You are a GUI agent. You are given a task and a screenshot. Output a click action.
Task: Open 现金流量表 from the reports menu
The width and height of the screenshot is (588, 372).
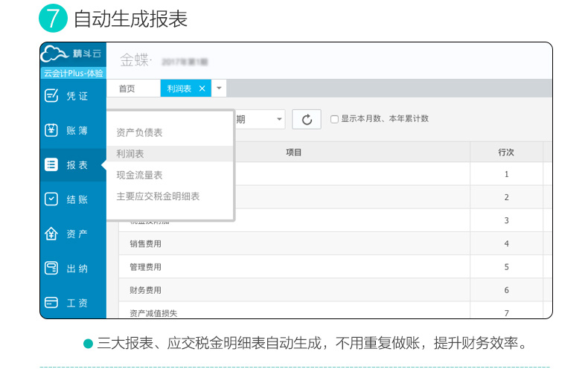pyautogui.click(x=139, y=175)
